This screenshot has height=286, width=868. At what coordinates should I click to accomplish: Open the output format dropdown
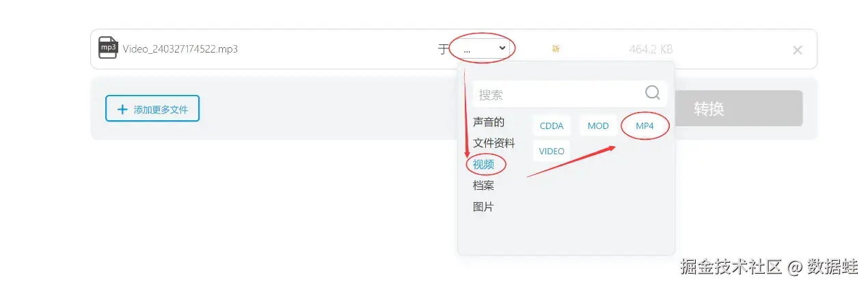point(482,48)
